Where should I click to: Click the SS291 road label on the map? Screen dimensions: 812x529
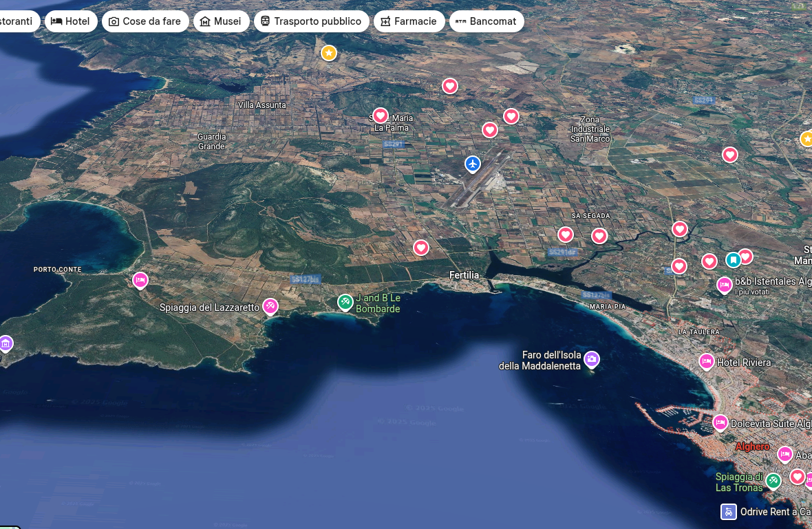click(x=393, y=144)
